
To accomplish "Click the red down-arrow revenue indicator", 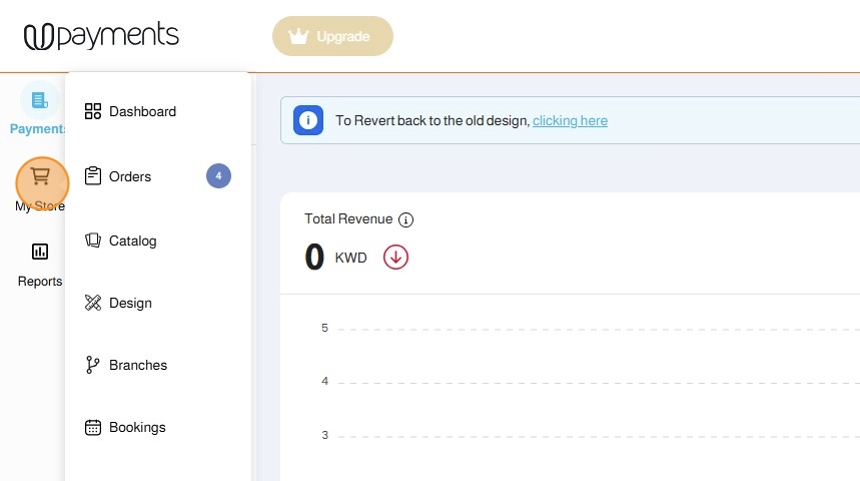I will click(396, 257).
